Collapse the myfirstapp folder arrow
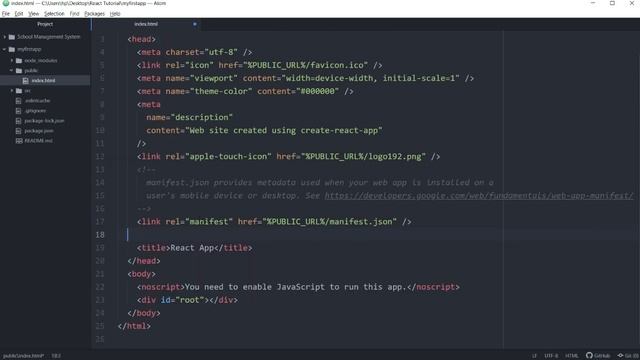640x360 pixels. tap(4, 49)
